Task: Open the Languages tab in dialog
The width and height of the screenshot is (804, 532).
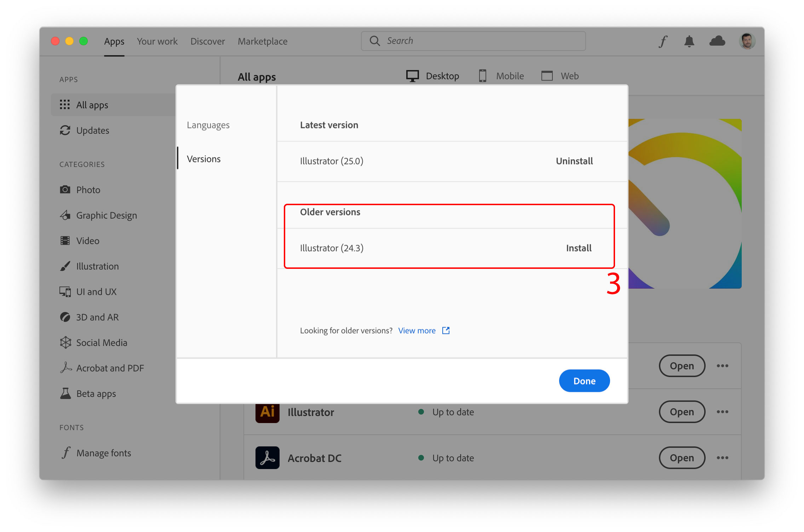Action: tap(209, 124)
